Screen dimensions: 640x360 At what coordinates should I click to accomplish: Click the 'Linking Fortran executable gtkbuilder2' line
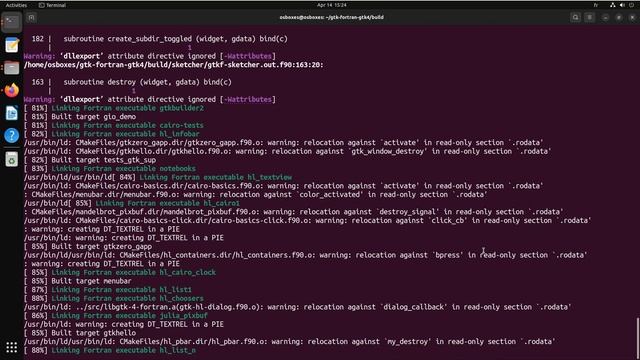tap(113, 108)
